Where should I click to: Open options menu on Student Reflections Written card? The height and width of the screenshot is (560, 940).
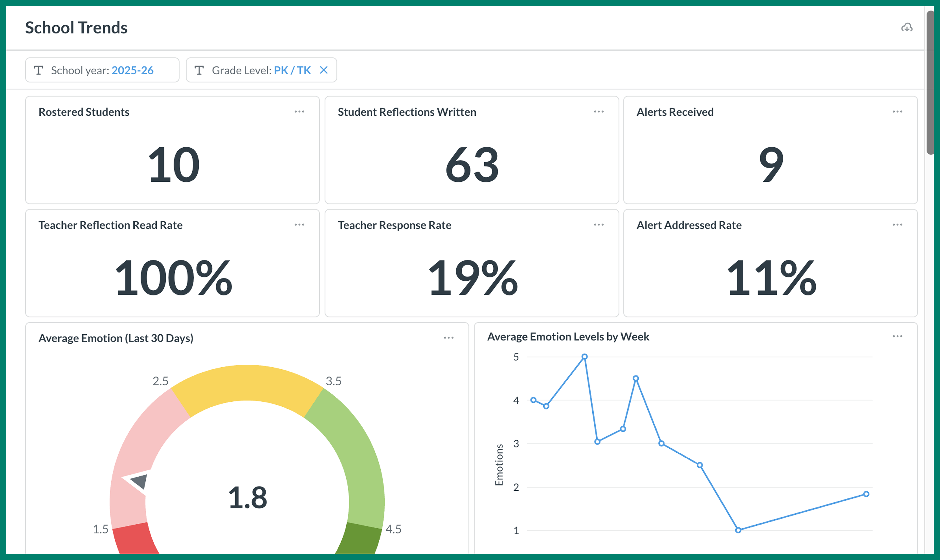[599, 111]
